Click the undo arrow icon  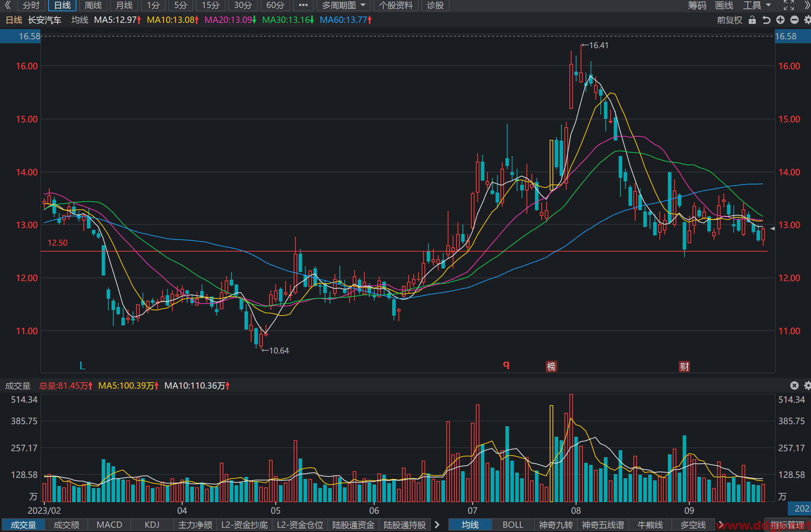[766, 20]
